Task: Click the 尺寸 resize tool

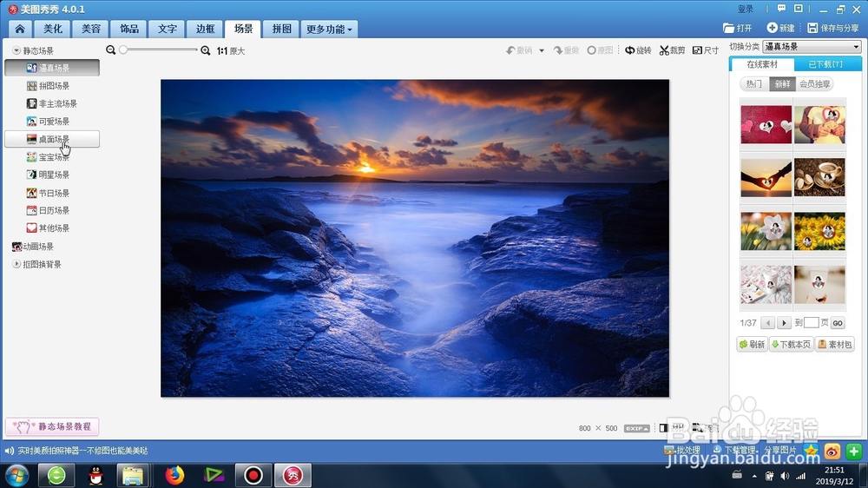Action: (706, 50)
